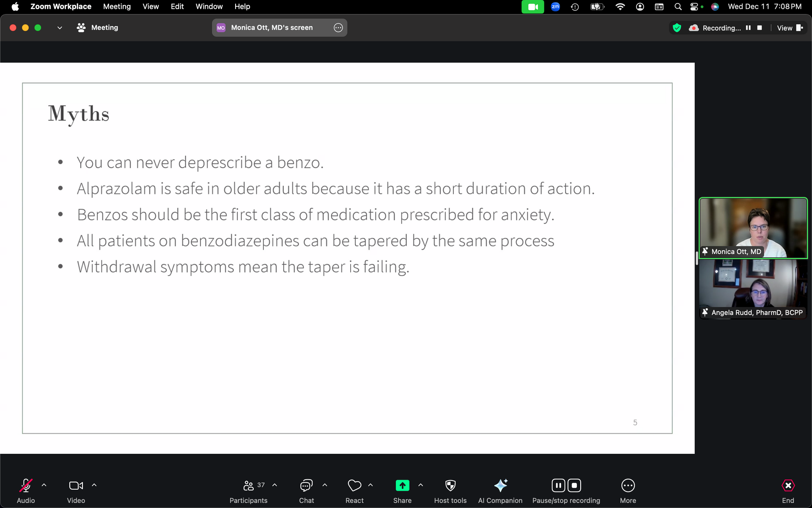Expand audio options caret next to Audio
The height and width of the screenshot is (508, 812).
tap(44, 485)
